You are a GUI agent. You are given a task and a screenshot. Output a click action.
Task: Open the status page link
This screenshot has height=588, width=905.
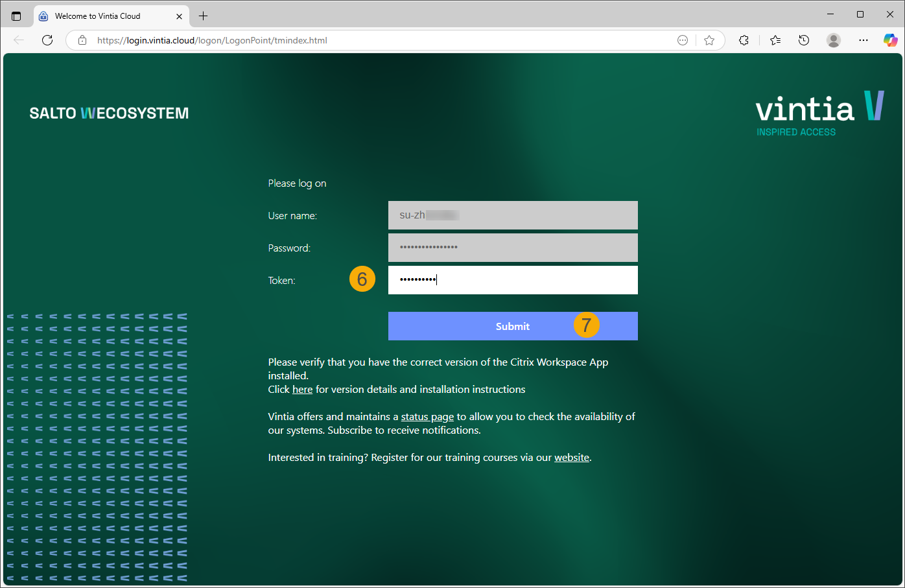427,417
